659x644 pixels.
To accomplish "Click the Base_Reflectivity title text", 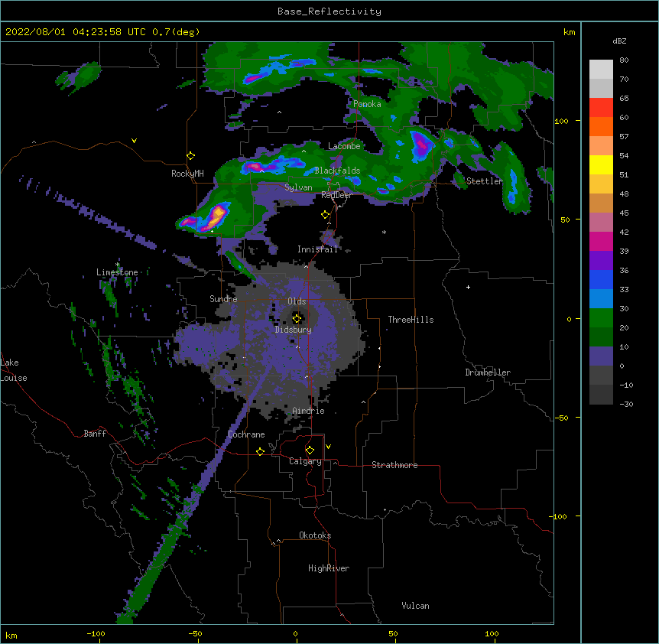I will pos(329,11).
